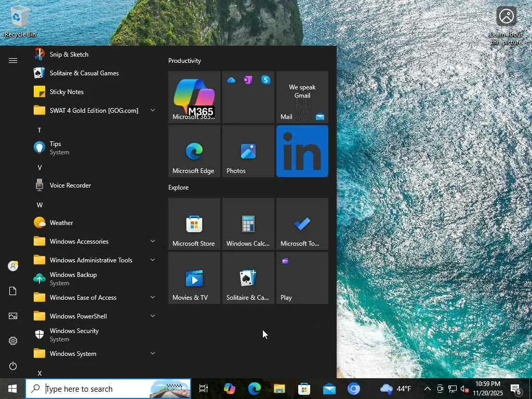Expand Windows Accessories folder
Viewport: 532px width, 399px height.
tap(95, 241)
